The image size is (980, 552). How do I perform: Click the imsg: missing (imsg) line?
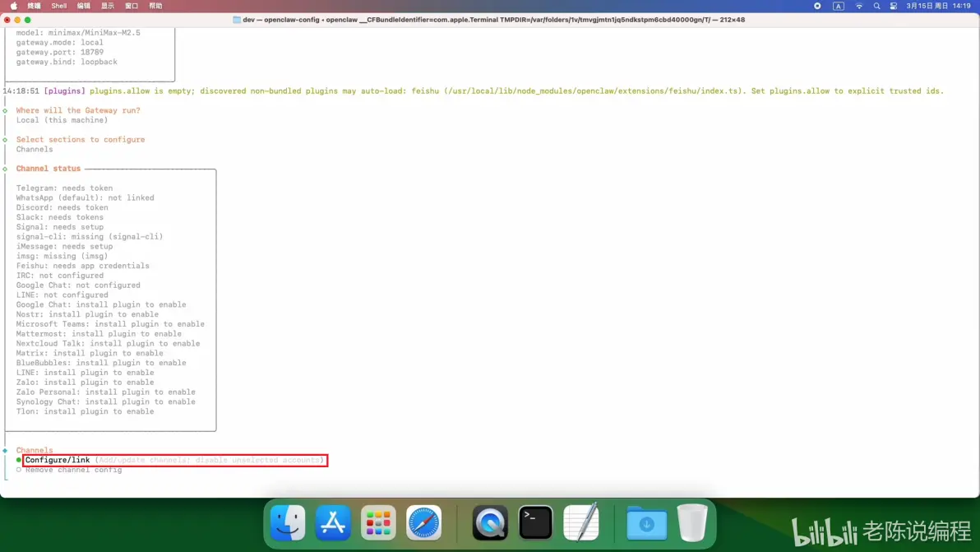point(62,257)
